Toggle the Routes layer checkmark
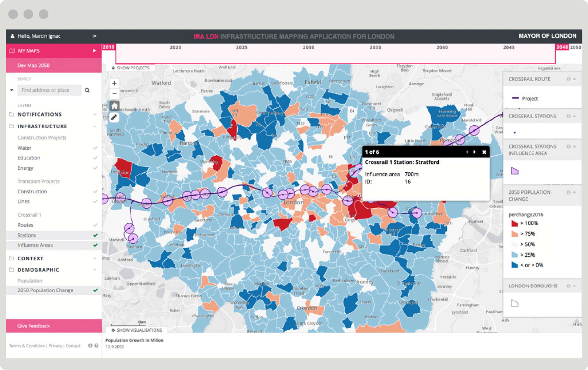Screen dimensions: 588x370 click(x=95, y=225)
